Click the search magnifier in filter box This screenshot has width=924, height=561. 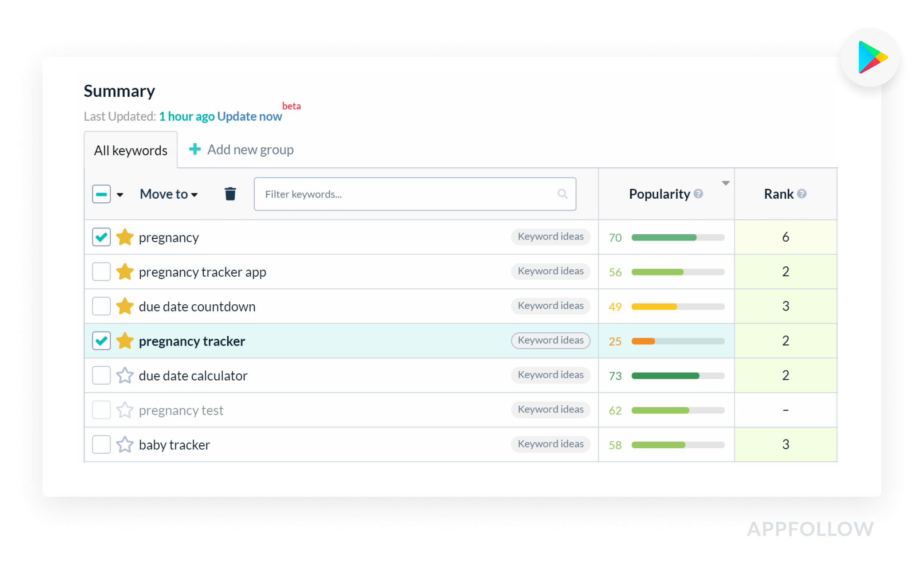tap(562, 194)
